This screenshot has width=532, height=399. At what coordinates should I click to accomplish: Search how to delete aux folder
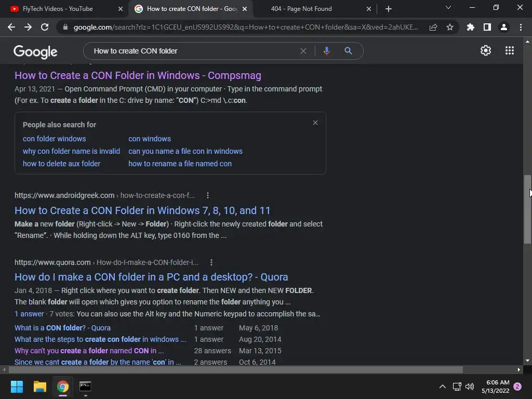[61, 164]
